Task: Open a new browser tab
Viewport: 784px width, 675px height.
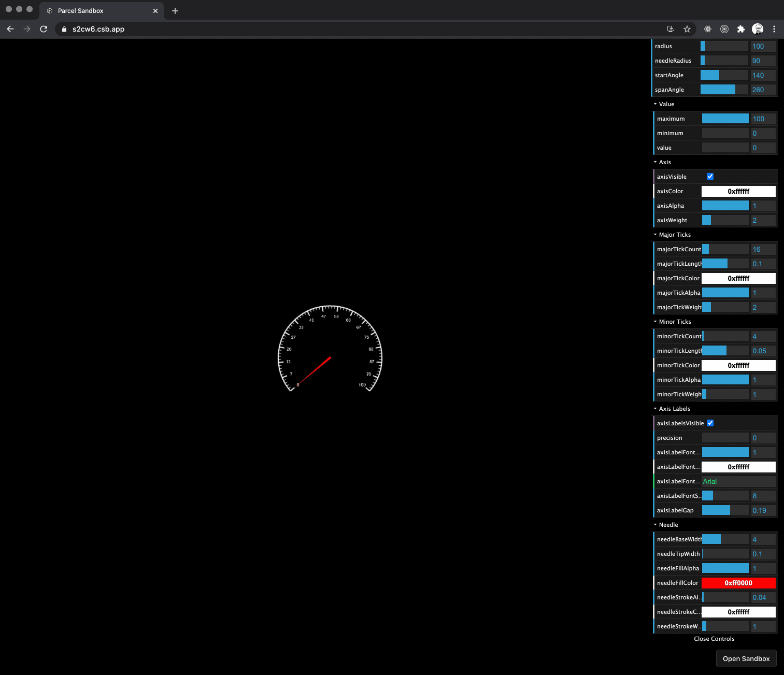Action: 175,10
